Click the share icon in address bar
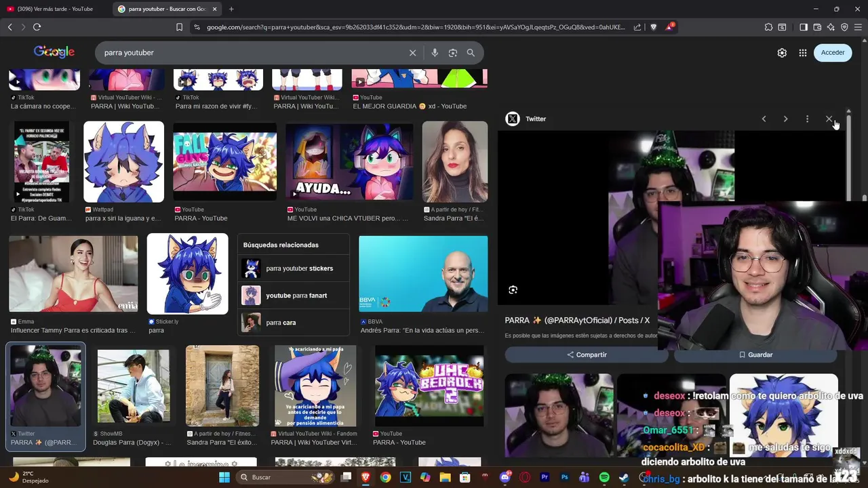The height and width of the screenshot is (488, 868). coord(637,27)
